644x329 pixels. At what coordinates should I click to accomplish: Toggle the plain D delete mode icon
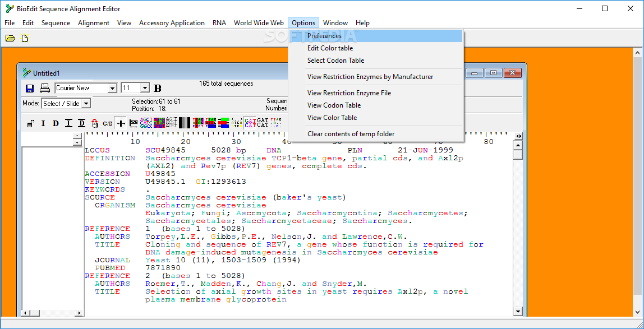(56, 123)
